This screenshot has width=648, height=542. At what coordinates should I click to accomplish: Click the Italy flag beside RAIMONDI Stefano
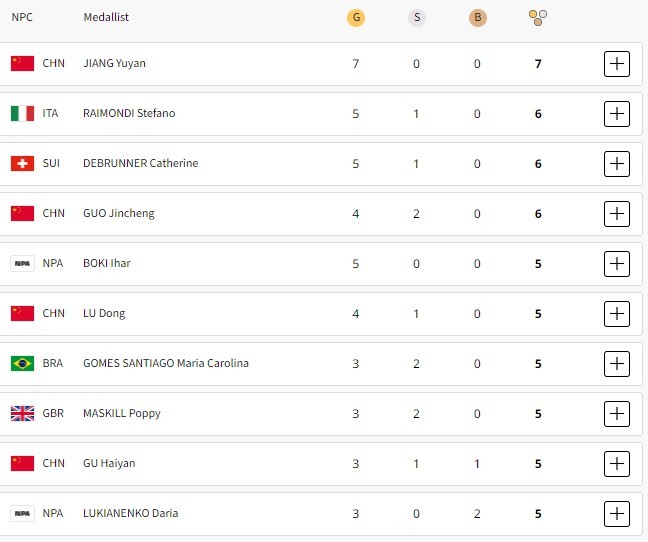pos(22,113)
